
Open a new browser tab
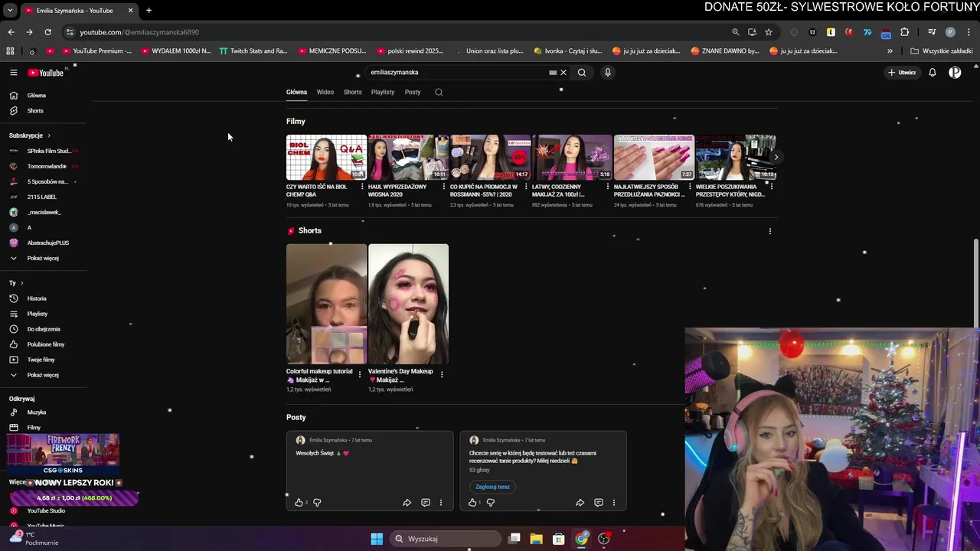149,11
